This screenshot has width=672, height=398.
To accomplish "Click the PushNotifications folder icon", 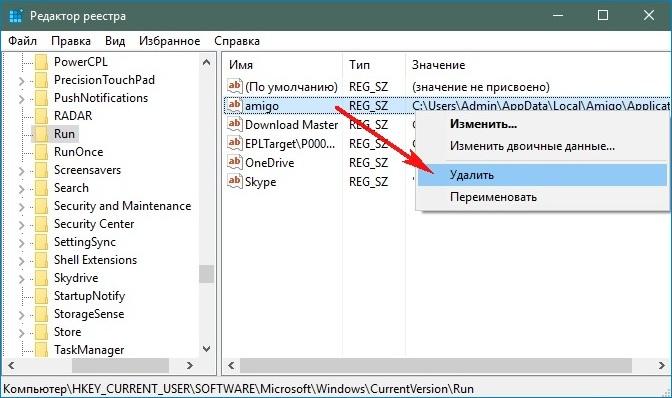I will [x=41, y=98].
